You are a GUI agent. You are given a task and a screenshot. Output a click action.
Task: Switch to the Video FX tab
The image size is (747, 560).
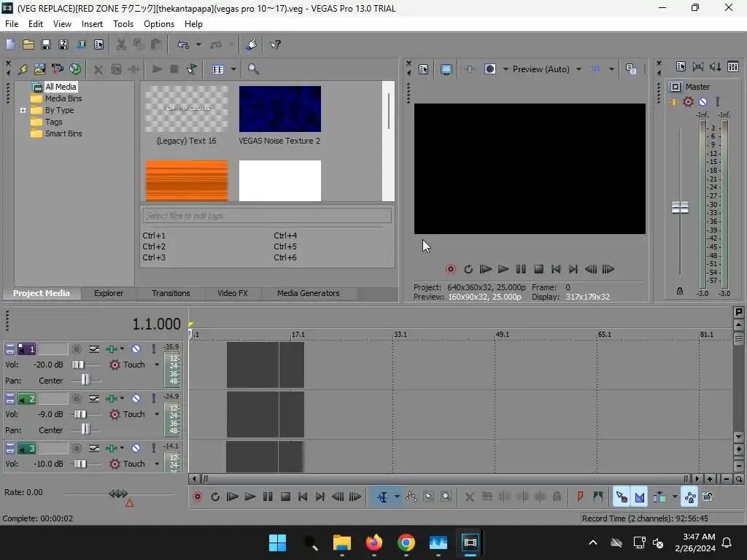pyautogui.click(x=233, y=293)
